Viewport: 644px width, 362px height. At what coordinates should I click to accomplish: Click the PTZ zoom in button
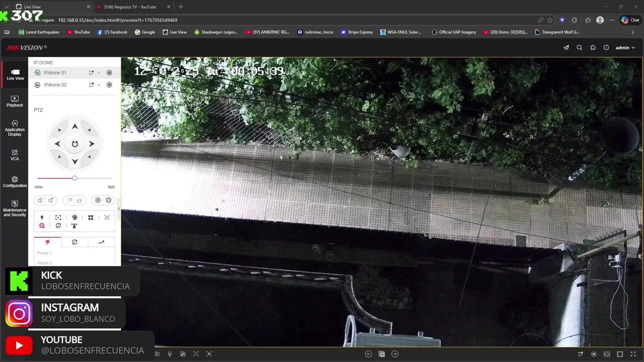pyautogui.click(x=51, y=201)
